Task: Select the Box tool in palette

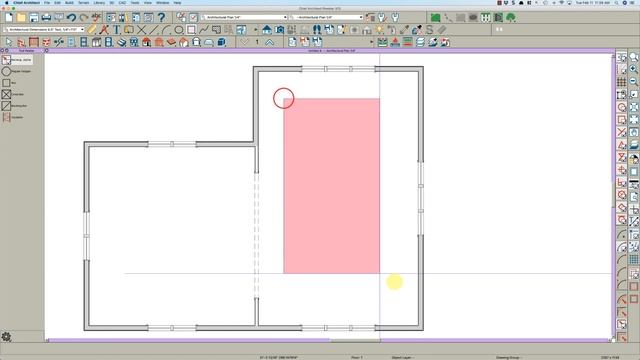Action: point(9,83)
